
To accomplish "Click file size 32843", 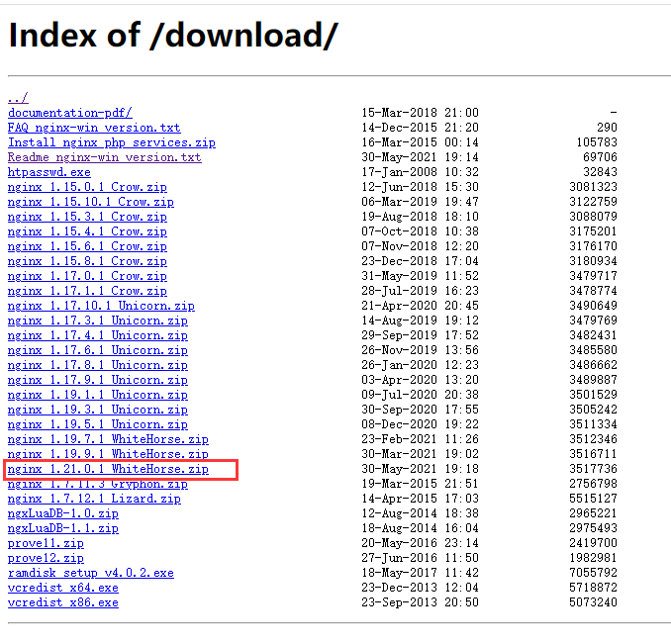I will pos(600,172).
